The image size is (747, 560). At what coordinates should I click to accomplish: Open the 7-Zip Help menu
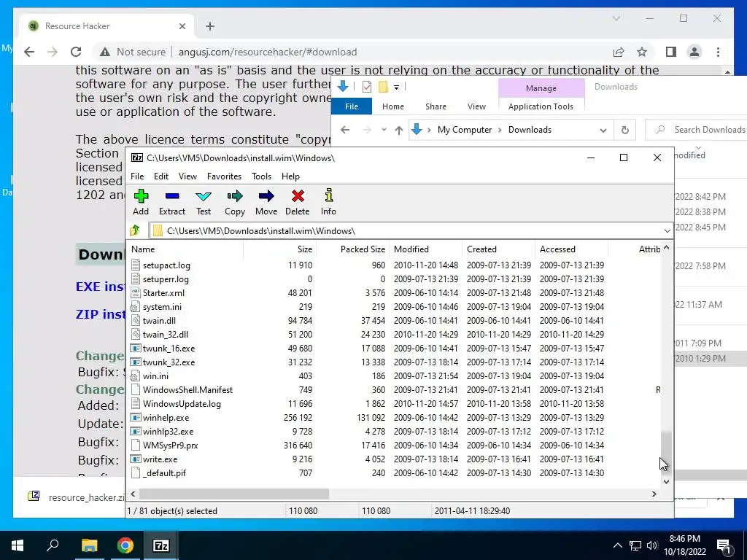(x=290, y=176)
